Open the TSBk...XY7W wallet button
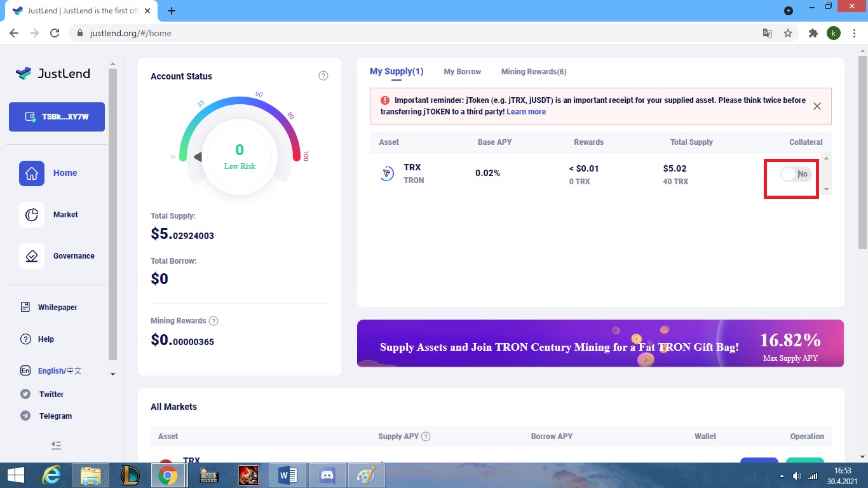This screenshot has width=868, height=488. click(x=57, y=117)
